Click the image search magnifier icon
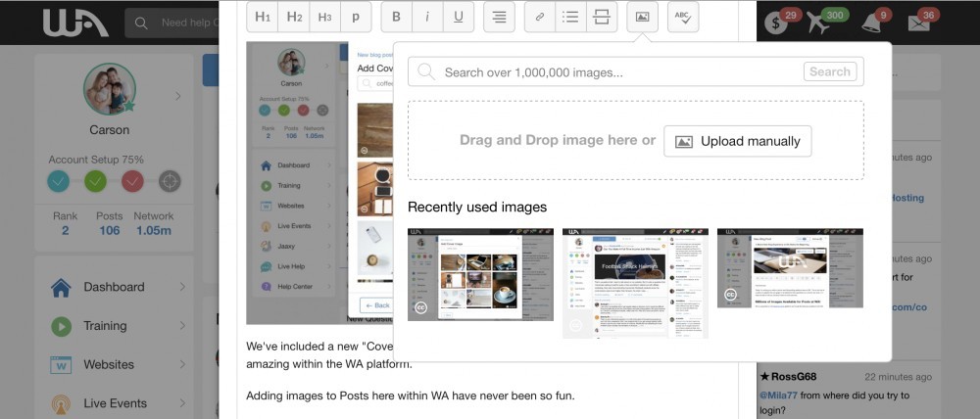The width and height of the screenshot is (980, 419). click(426, 71)
